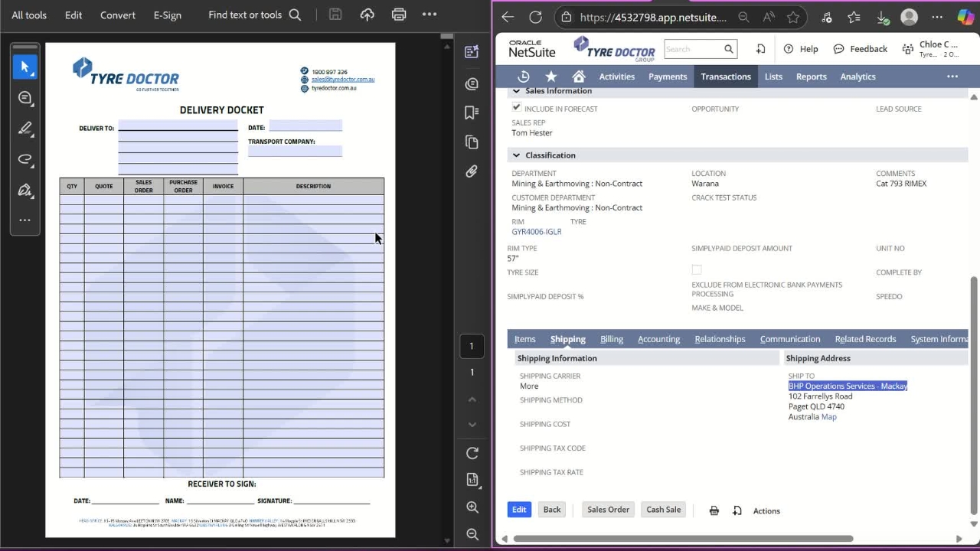Click the blue Edit button

(519, 510)
